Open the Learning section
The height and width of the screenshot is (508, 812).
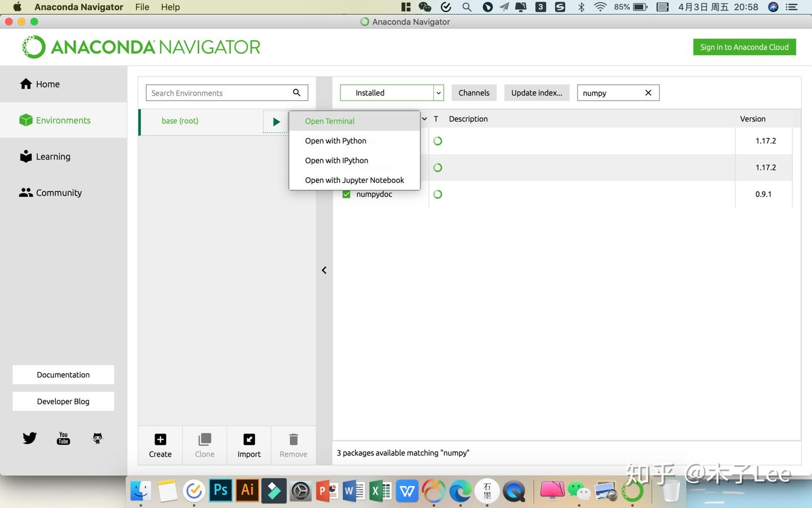click(x=53, y=156)
